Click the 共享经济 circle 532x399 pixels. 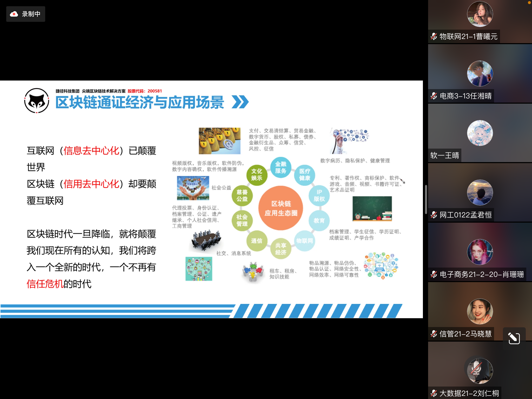point(281,249)
